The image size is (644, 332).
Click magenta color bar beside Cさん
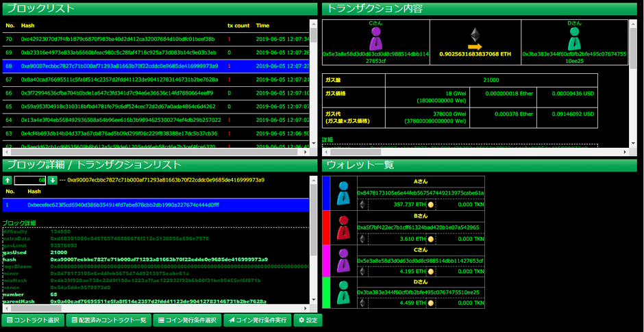click(326, 261)
